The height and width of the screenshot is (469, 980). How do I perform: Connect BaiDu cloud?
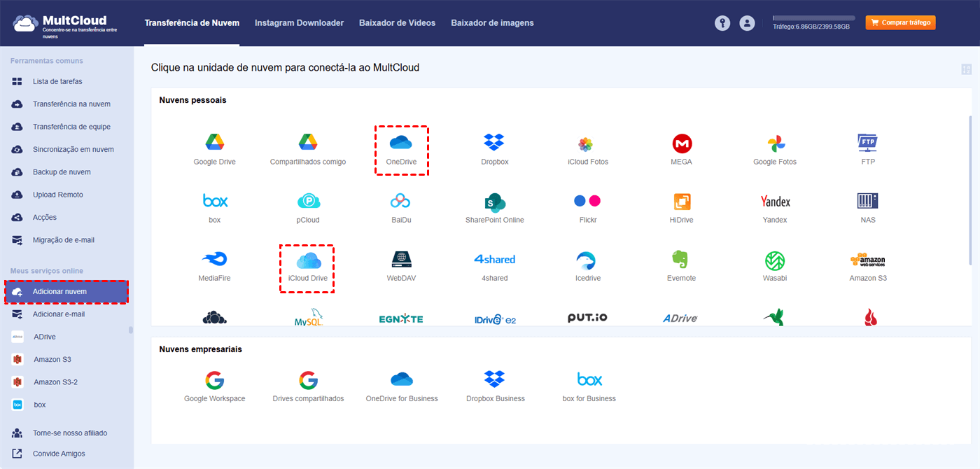(401, 208)
